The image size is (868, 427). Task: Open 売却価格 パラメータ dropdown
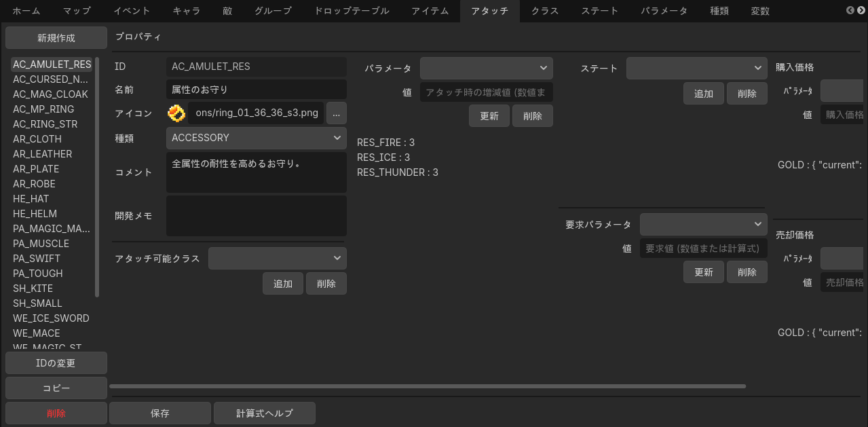tap(842, 258)
